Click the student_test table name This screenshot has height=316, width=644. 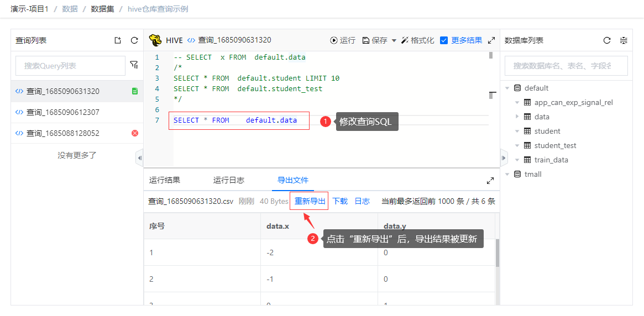point(556,145)
